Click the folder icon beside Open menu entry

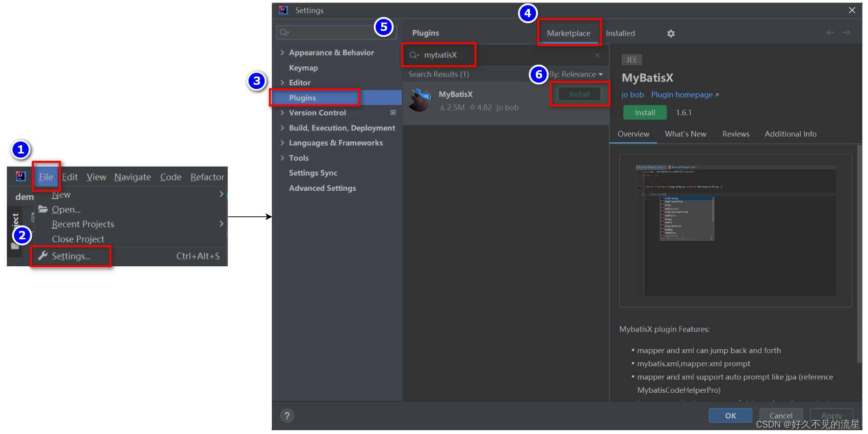tap(43, 209)
